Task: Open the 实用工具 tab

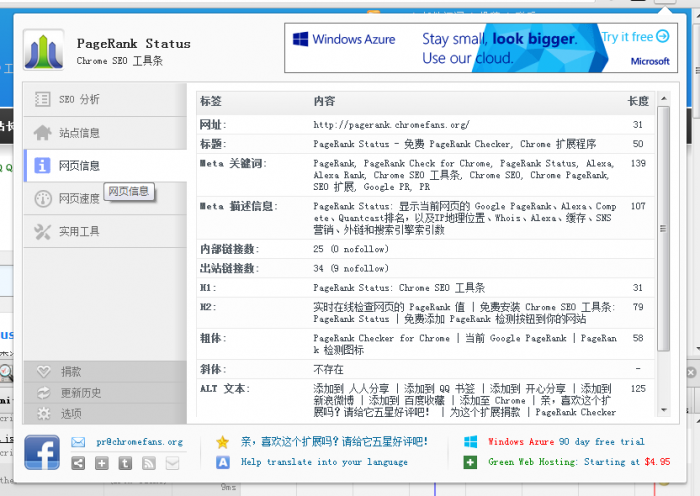Action: (105, 231)
